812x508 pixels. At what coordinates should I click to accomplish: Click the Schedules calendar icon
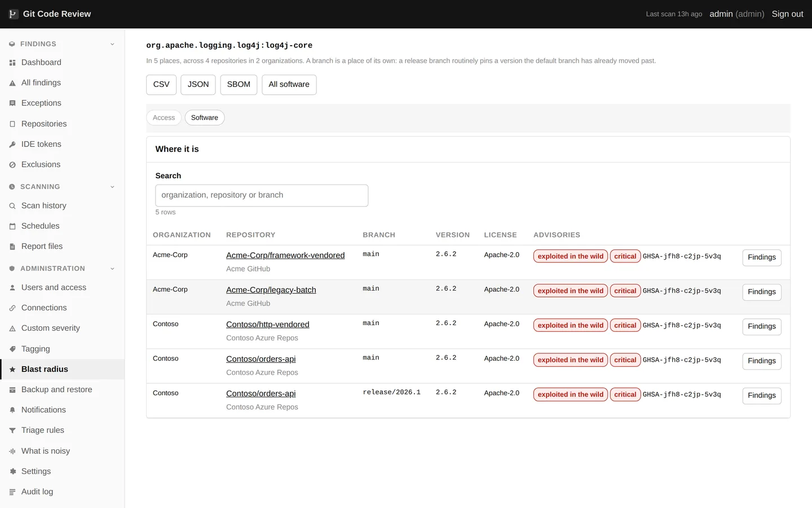point(12,226)
